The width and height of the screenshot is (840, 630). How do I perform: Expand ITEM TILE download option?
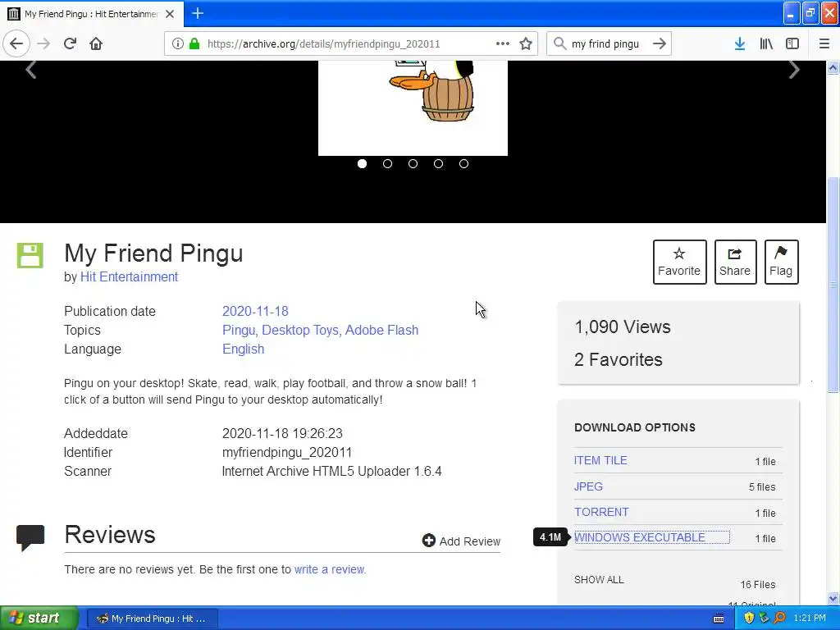click(600, 461)
